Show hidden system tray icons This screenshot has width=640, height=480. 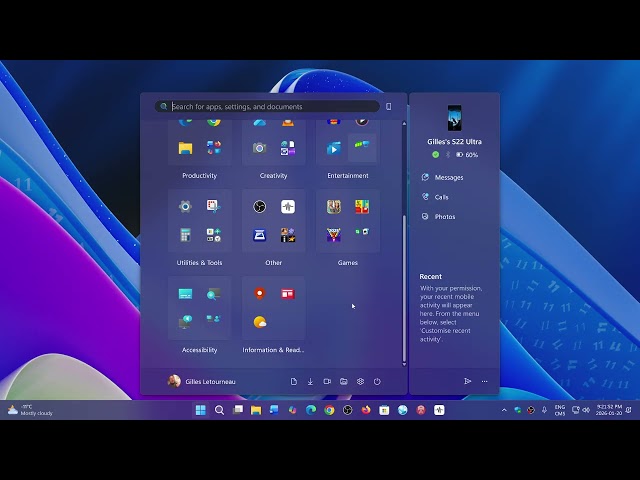(504, 410)
